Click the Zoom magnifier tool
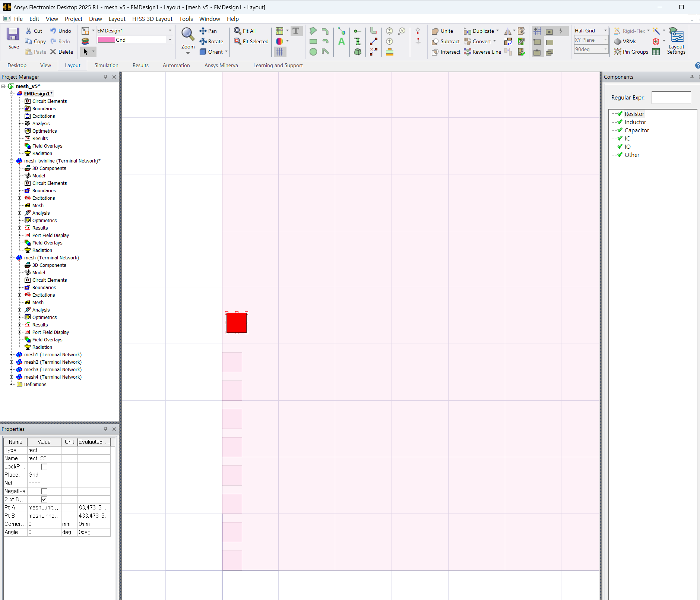700x600 pixels. (187, 34)
